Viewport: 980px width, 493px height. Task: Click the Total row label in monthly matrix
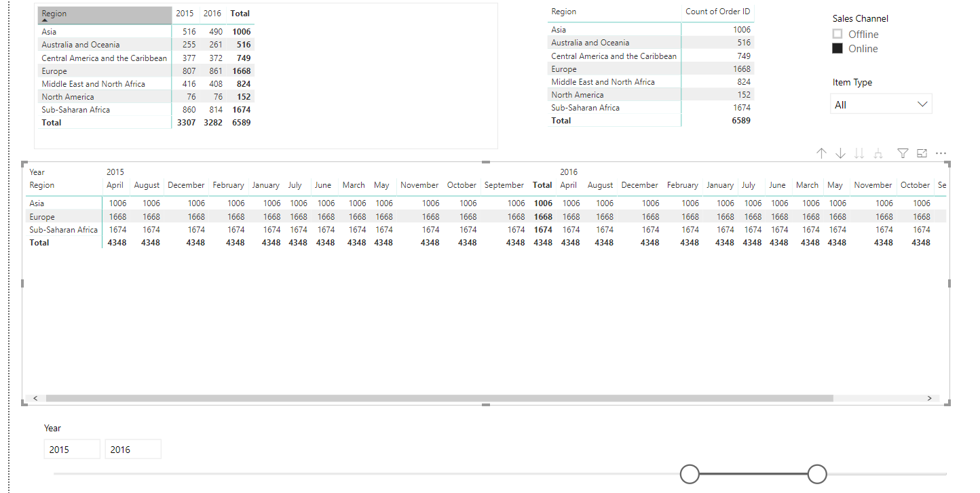pyautogui.click(x=39, y=243)
